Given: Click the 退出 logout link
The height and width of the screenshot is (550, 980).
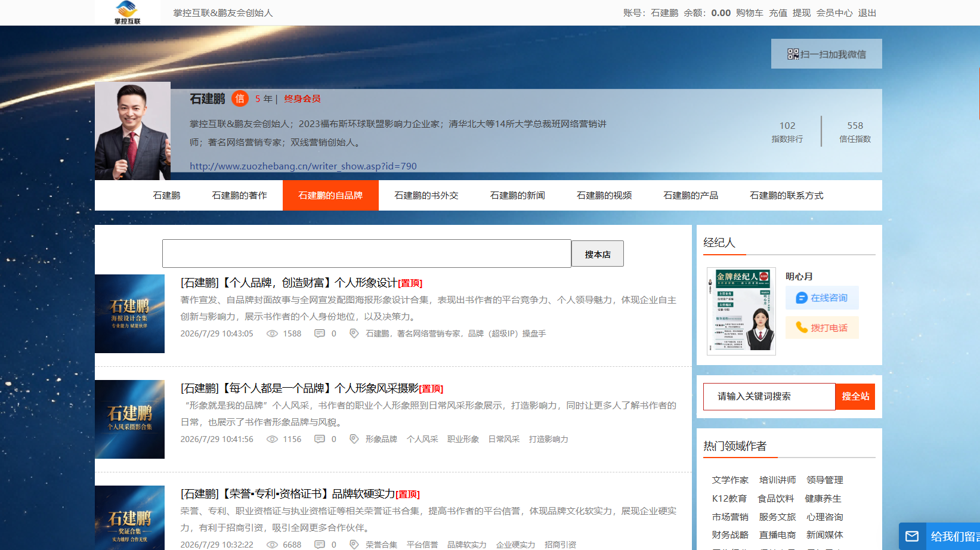Looking at the screenshot, I should pos(867,13).
